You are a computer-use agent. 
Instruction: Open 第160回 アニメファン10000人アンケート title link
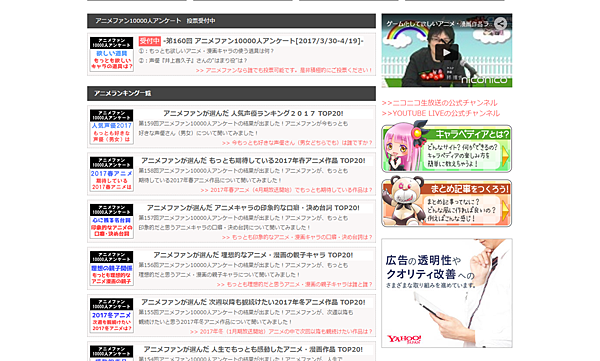click(x=263, y=41)
